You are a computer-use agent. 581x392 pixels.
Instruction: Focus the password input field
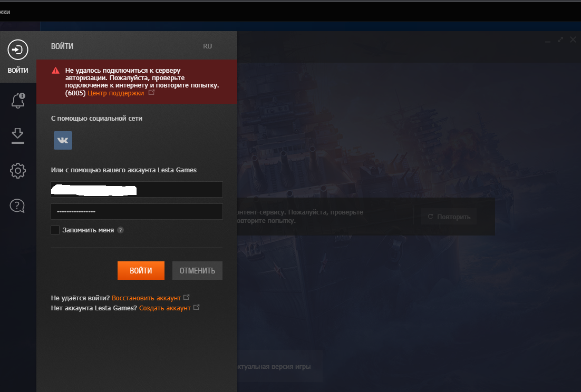137,211
